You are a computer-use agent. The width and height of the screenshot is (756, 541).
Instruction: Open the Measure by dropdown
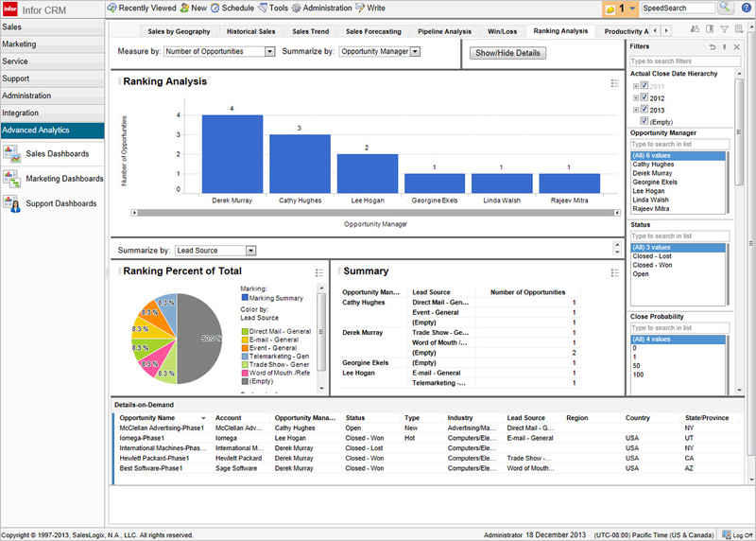(270, 51)
